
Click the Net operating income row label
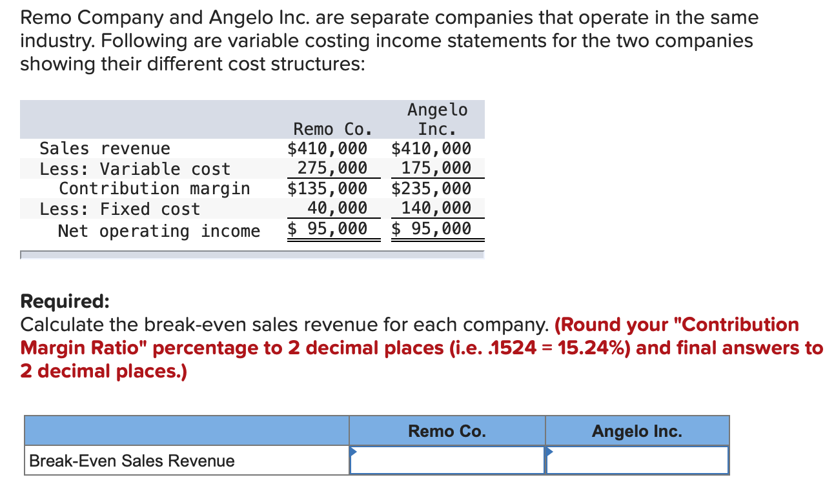(x=159, y=230)
